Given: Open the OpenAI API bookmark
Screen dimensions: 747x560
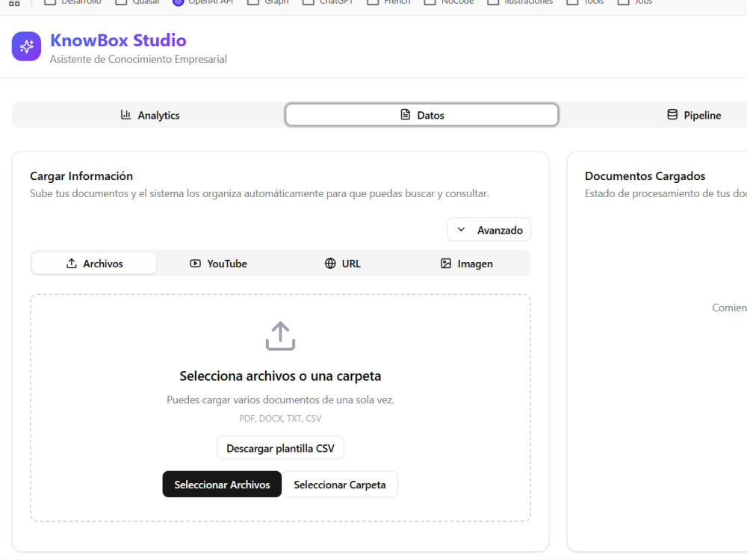Looking at the screenshot, I should click(x=203, y=2).
